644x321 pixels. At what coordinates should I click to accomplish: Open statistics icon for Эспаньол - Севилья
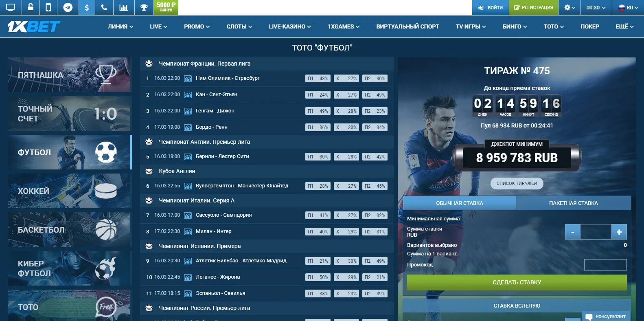(188, 294)
